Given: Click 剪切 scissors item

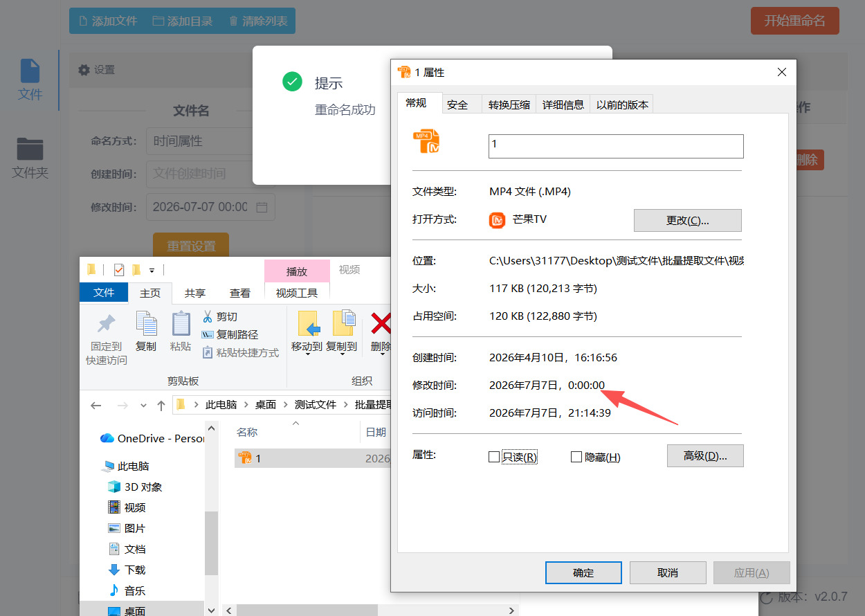Looking at the screenshot, I should 220,316.
